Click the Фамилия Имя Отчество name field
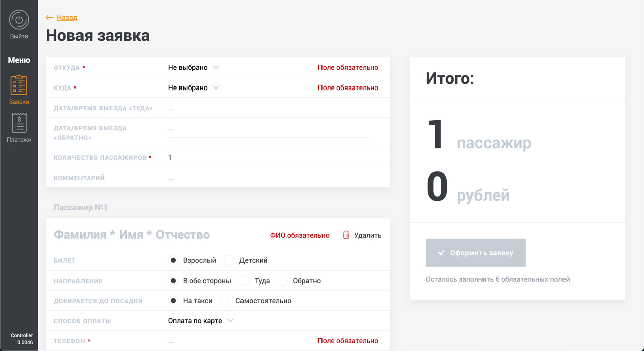644x351 pixels. point(132,235)
